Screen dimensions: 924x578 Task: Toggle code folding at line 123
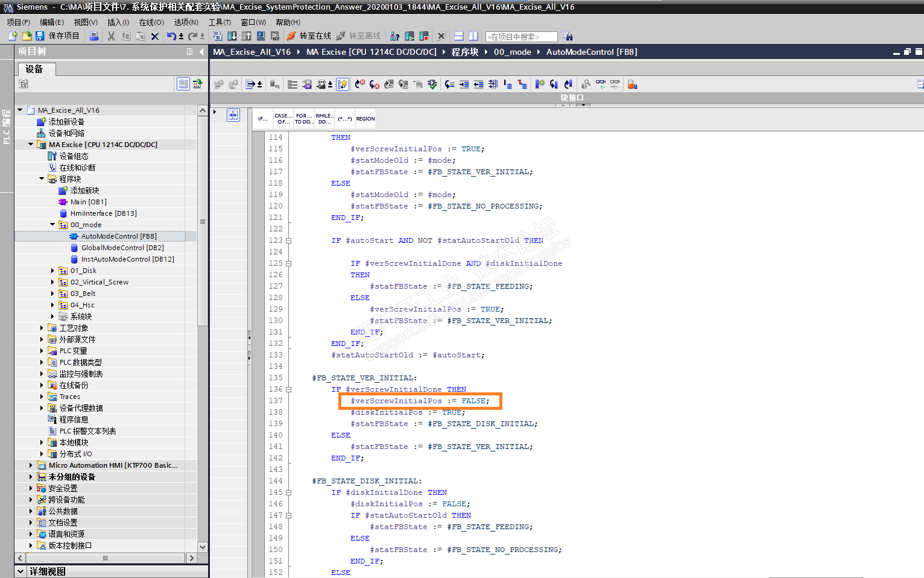(x=288, y=240)
